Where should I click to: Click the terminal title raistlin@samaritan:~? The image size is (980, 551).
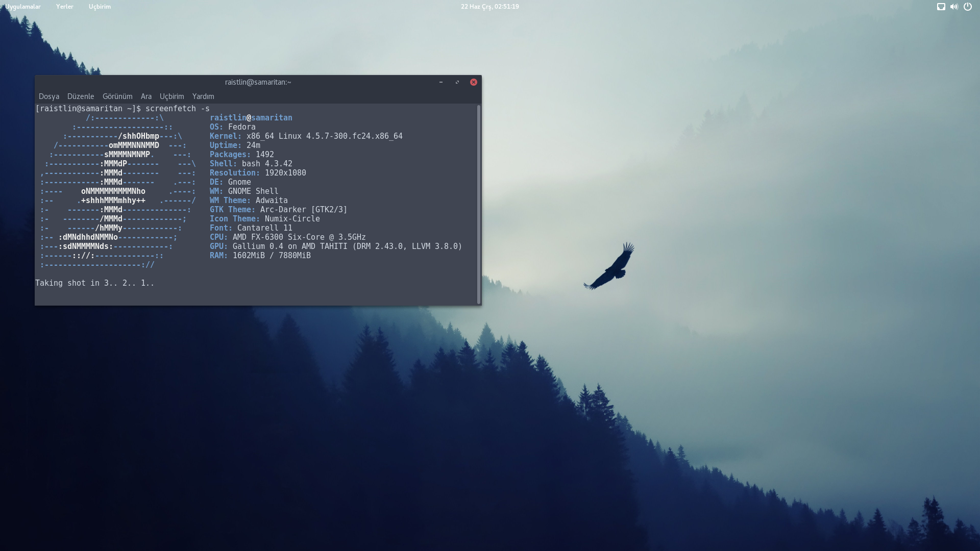tap(258, 82)
